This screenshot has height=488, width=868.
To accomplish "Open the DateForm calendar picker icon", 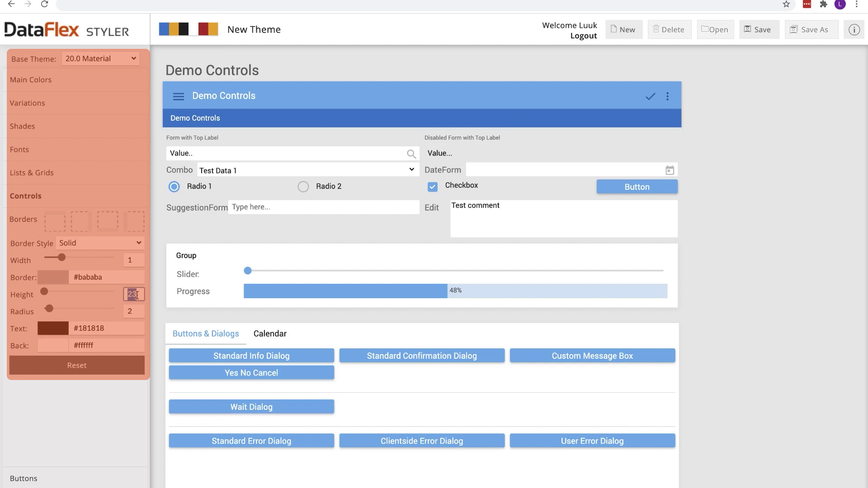I will pyautogui.click(x=670, y=170).
